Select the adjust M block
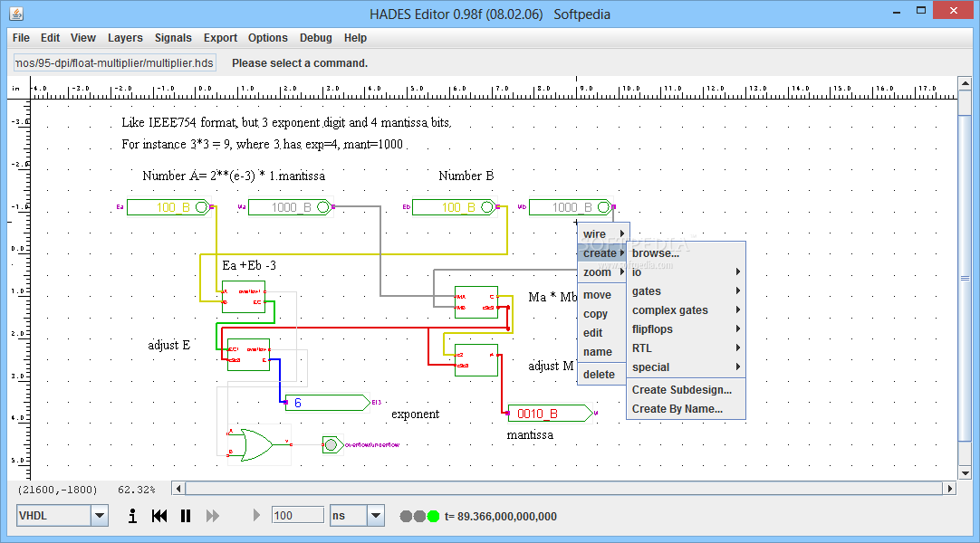This screenshot has width=980, height=543. click(476, 360)
